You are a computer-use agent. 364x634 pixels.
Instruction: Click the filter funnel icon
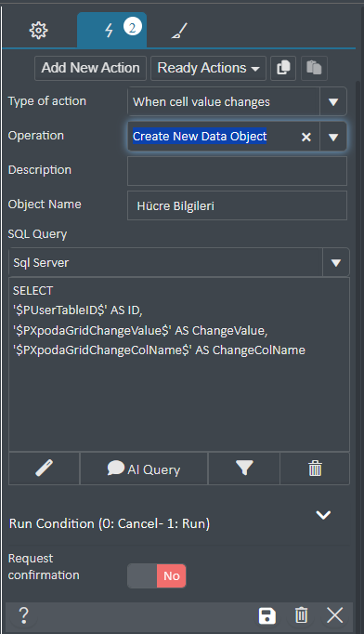tap(244, 469)
